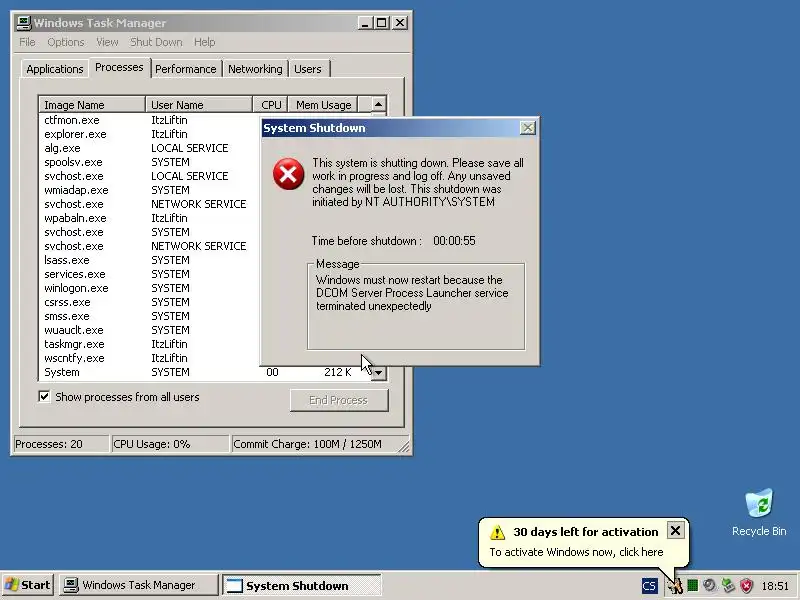
Task: Select the wpabaln.exe process row
Action: [x=149, y=218]
